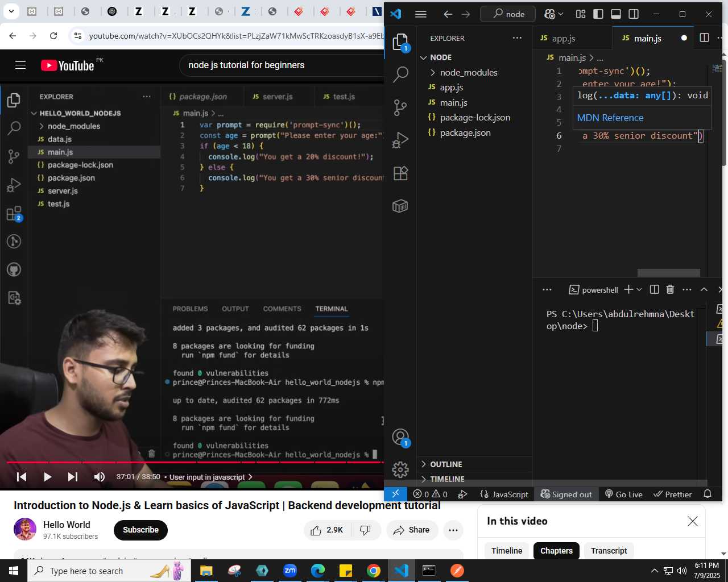Open notifications bell in VS Code status bar
The image size is (728, 582).
[708, 494]
